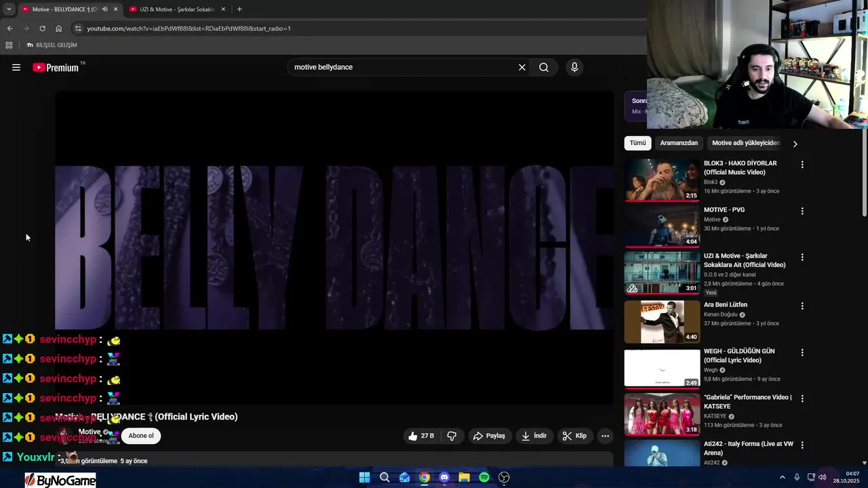
Task: Show hidden system tray icons
Action: tap(782, 477)
